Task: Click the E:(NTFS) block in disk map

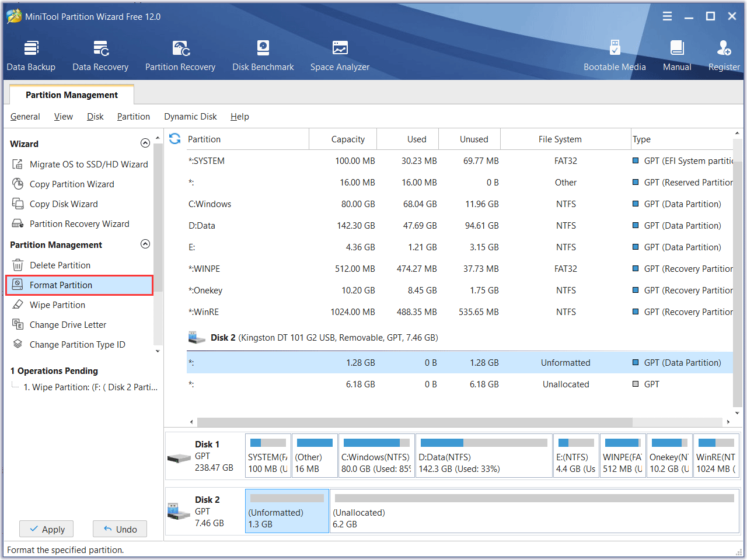Action: pos(576,456)
